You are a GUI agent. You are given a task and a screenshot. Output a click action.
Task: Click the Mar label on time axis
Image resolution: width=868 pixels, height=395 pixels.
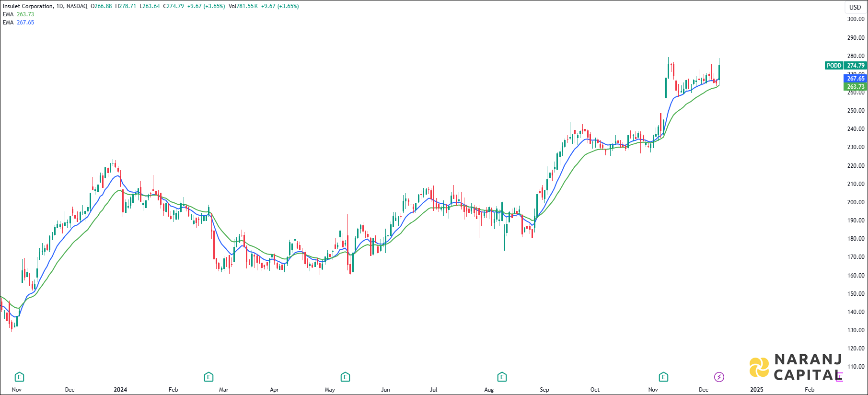pyautogui.click(x=224, y=390)
